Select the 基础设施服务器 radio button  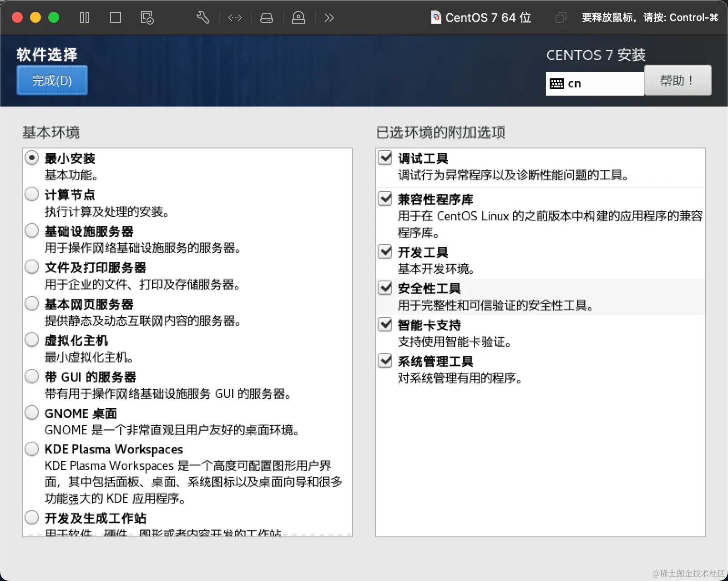(x=32, y=231)
